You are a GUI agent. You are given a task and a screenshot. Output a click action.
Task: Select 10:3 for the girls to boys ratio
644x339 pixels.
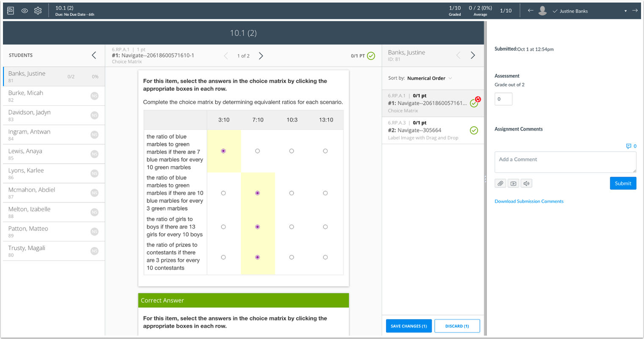pyautogui.click(x=292, y=227)
